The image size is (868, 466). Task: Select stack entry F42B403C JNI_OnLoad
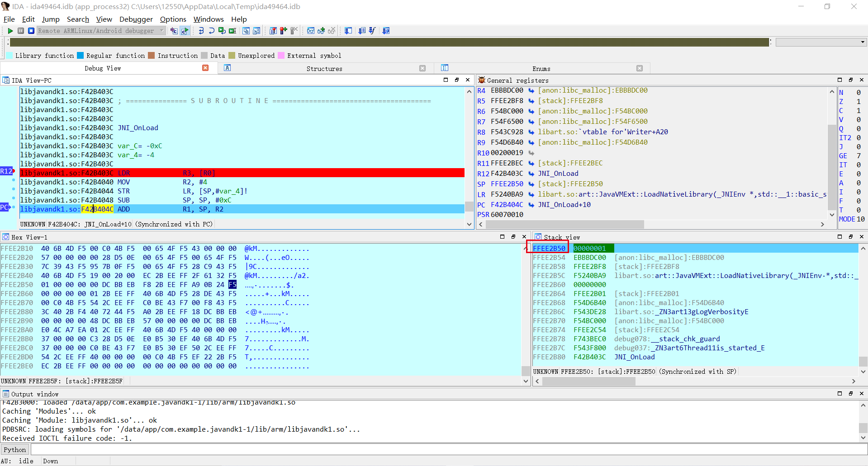695,357
